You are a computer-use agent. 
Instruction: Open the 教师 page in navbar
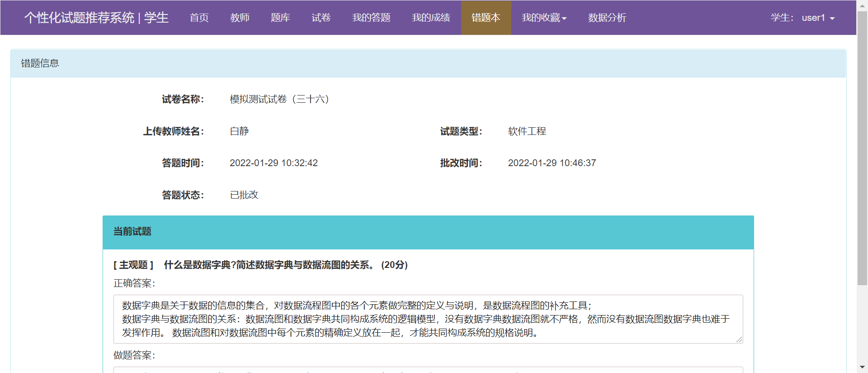pos(240,18)
